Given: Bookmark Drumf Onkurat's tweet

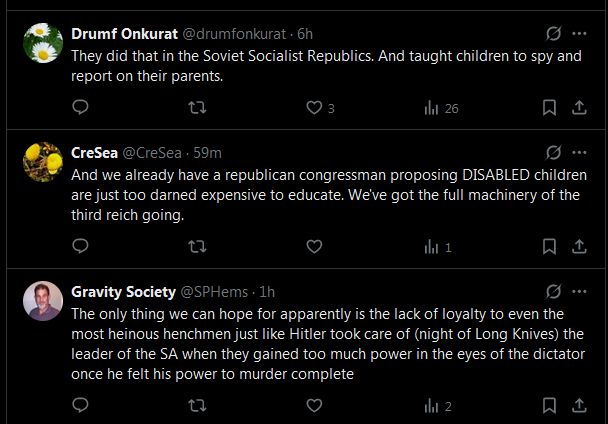Looking at the screenshot, I should [x=549, y=108].
